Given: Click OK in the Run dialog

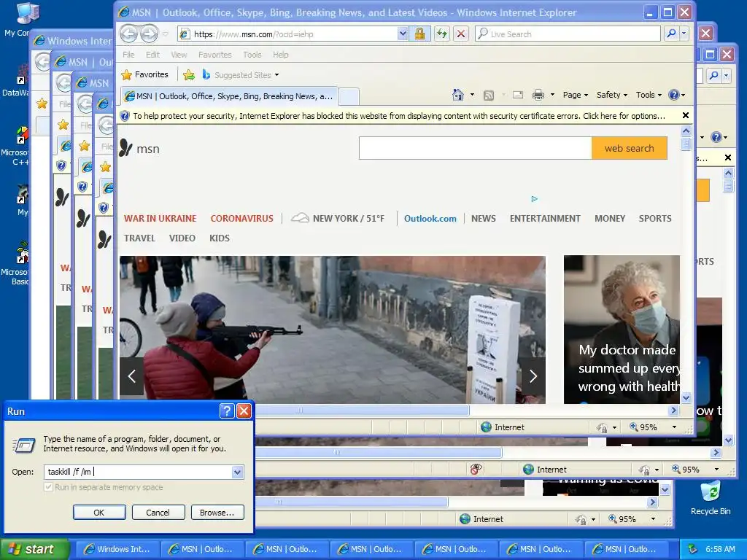Looking at the screenshot, I should (99, 513).
